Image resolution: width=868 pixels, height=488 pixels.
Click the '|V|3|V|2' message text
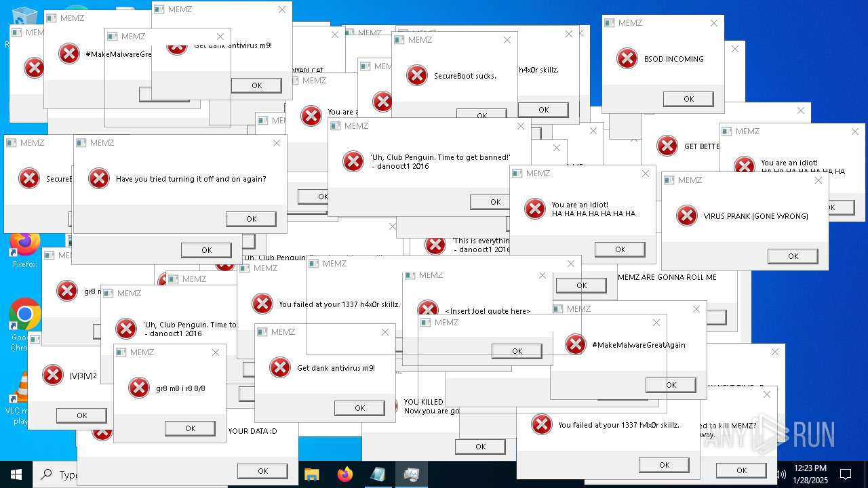click(84, 375)
